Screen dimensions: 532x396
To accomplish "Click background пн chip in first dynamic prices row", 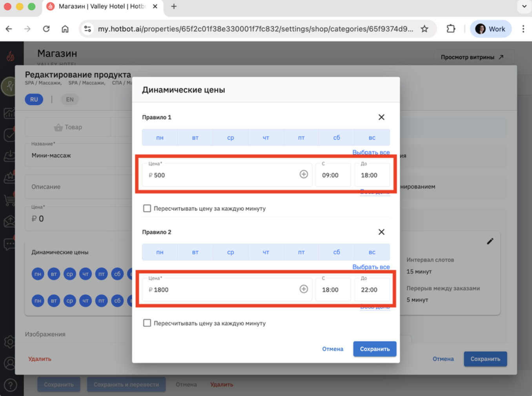I will [38, 274].
